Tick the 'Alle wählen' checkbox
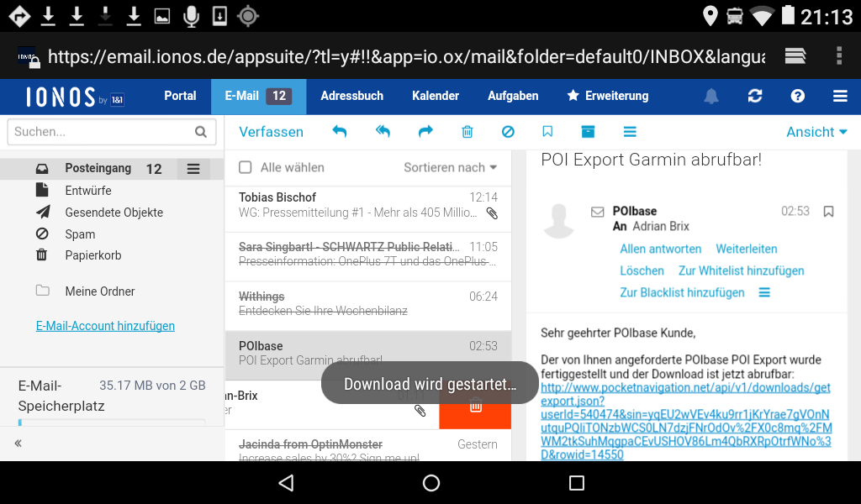The height and width of the screenshot is (504, 861). [246, 167]
